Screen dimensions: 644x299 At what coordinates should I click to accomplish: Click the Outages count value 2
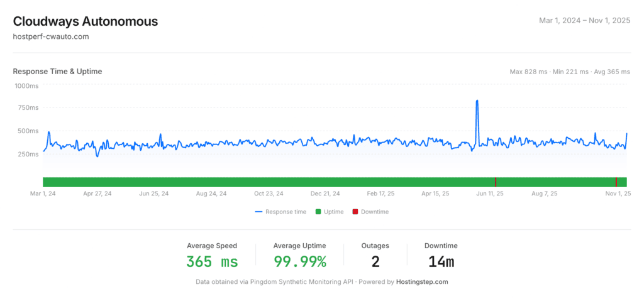click(x=375, y=261)
